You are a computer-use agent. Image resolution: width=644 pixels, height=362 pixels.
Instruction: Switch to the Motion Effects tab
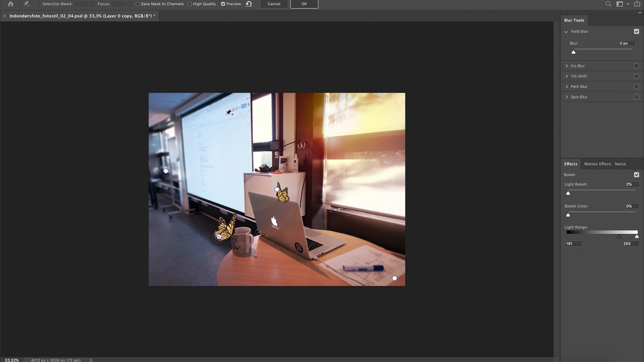pyautogui.click(x=598, y=164)
